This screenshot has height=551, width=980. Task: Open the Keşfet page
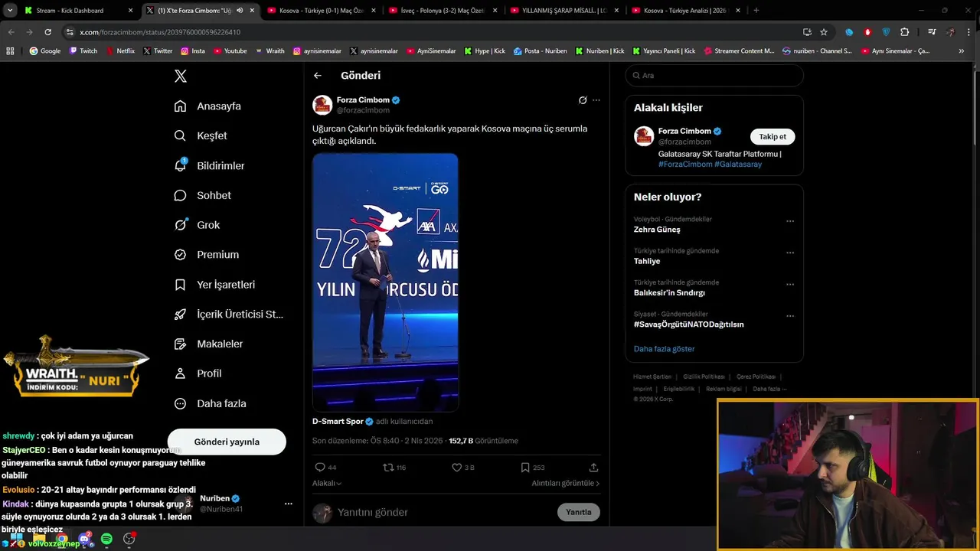201,135
